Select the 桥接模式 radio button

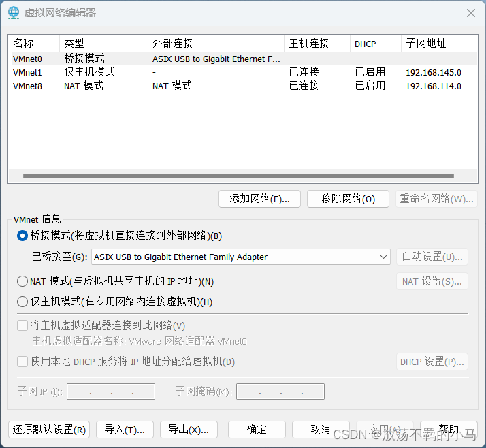click(22, 236)
